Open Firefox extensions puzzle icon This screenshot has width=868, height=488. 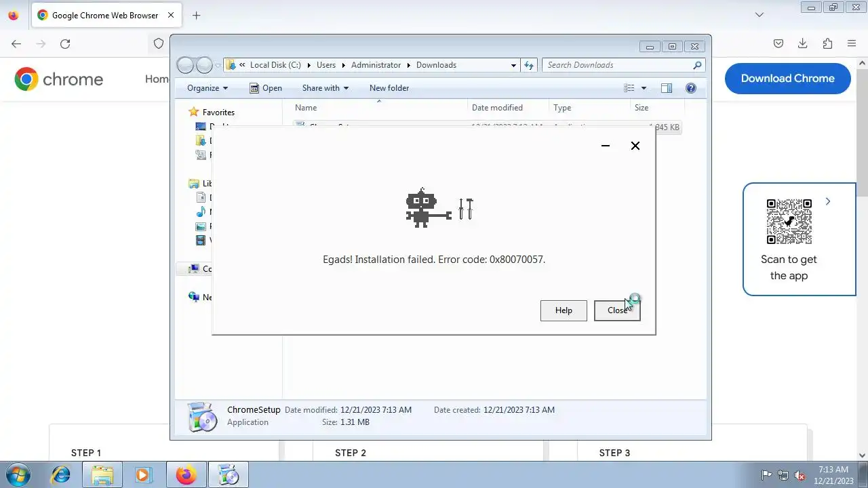pos(827,43)
